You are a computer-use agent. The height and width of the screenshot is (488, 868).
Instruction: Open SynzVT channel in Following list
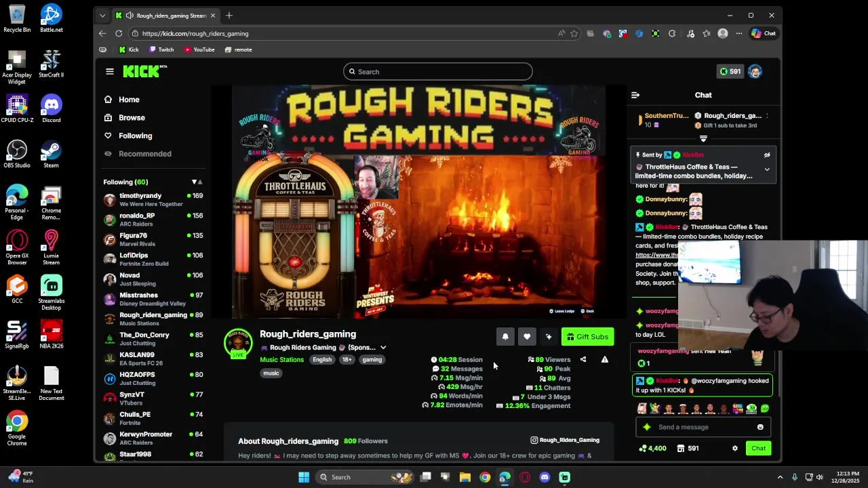(153, 398)
